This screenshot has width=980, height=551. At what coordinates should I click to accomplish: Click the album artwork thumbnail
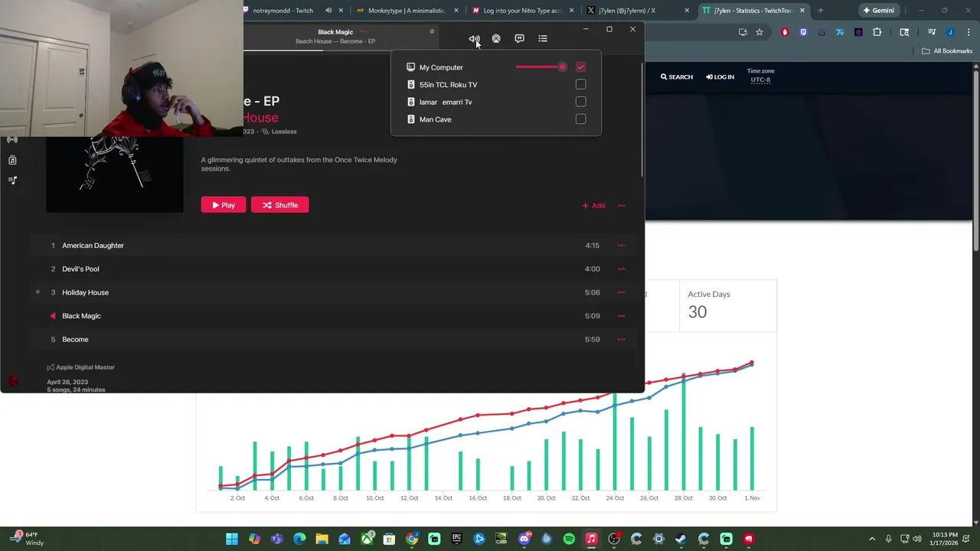pos(115,174)
